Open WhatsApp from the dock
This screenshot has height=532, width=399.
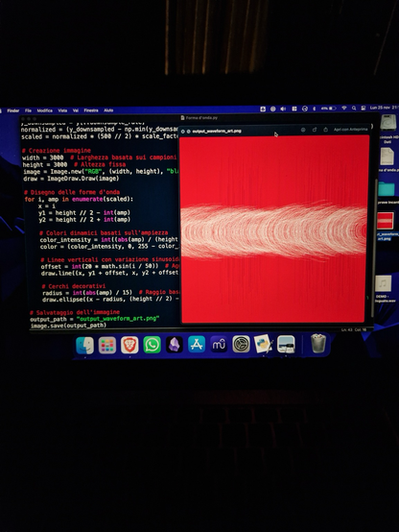point(152,345)
